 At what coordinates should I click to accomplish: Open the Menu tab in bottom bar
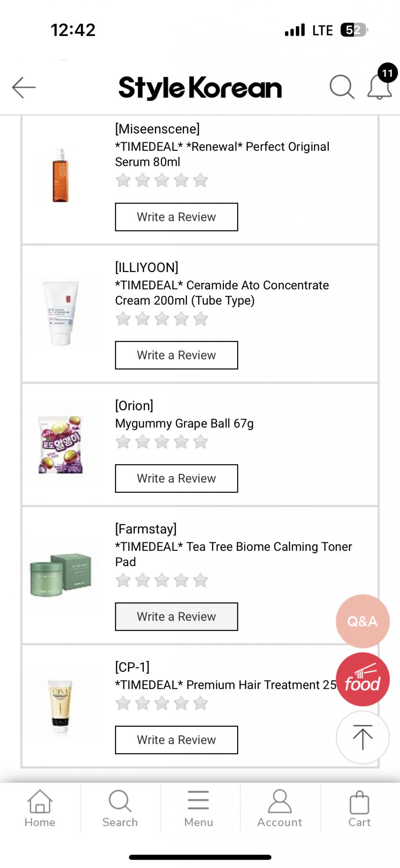click(199, 808)
